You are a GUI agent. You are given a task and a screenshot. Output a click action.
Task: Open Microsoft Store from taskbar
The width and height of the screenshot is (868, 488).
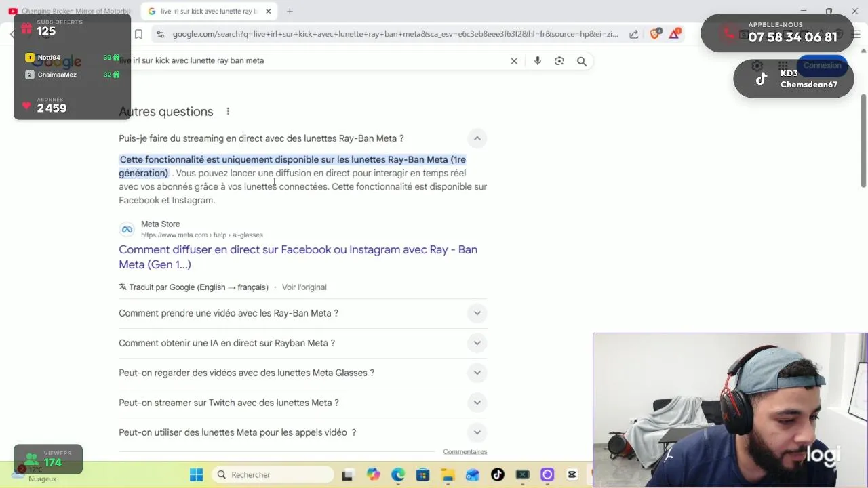click(422, 474)
